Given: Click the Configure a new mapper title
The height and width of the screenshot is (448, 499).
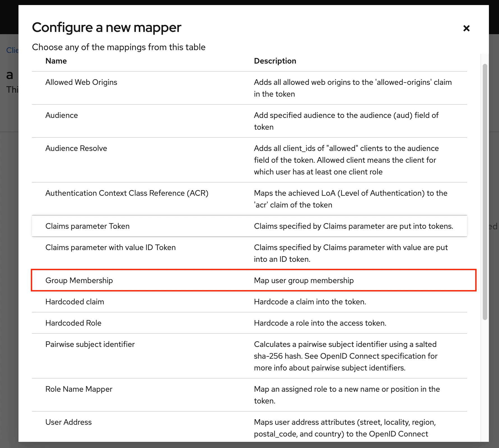Looking at the screenshot, I should pyautogui.click(x=107, y=27).
